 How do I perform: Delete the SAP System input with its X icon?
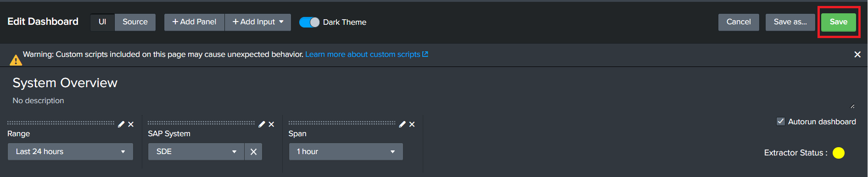(271, 124)
